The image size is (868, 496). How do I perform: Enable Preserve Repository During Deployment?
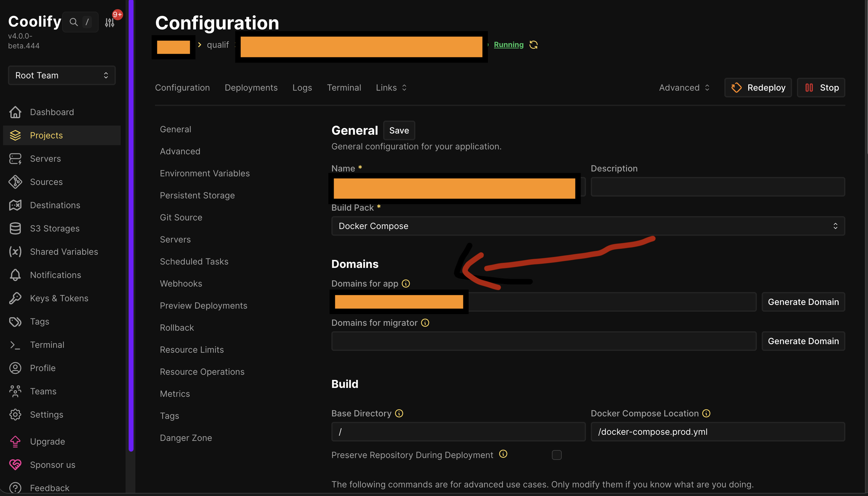point(557,455)
